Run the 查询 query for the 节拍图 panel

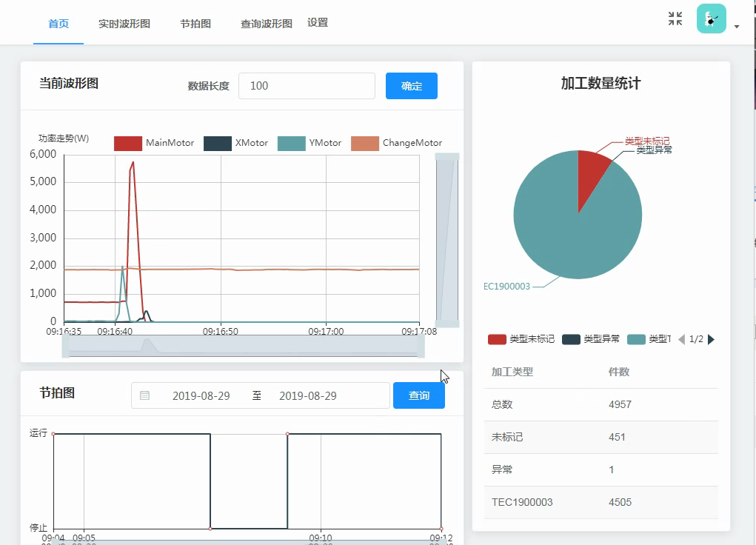(x=419, y=395)
